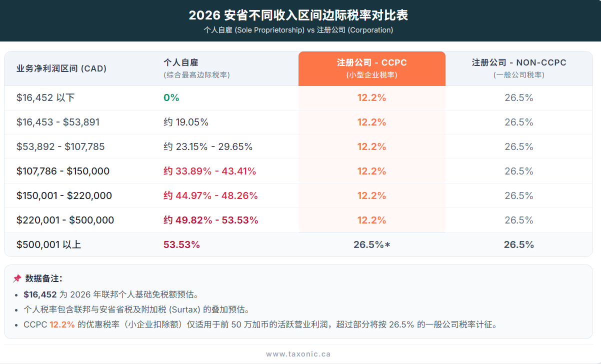
Task: Select the $500,001 以上 row label
Action: pyautogui.click(x=48, y=245)
